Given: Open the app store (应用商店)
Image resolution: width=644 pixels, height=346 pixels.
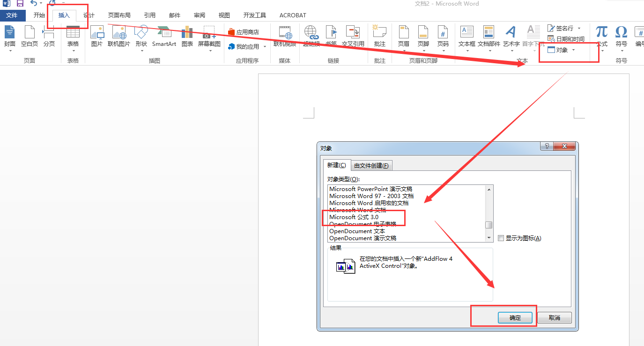Looking at the screenshot, I should (244, 32).
